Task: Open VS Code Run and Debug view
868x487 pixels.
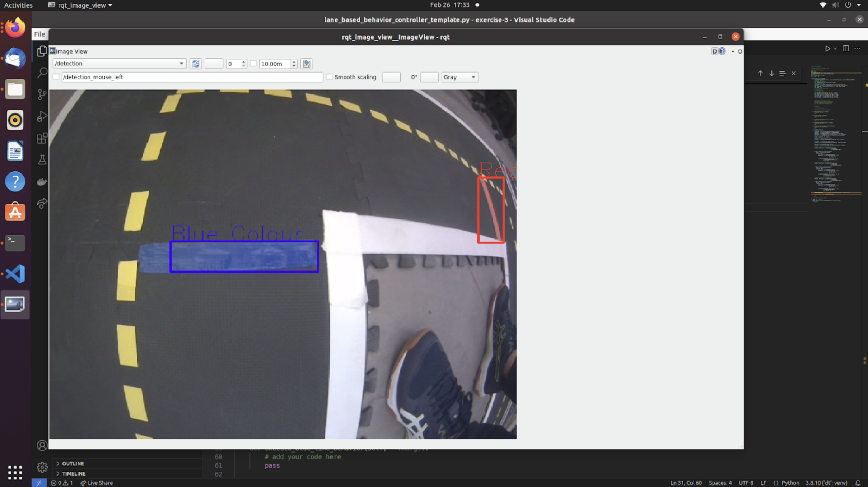Action: coord(42,116)
